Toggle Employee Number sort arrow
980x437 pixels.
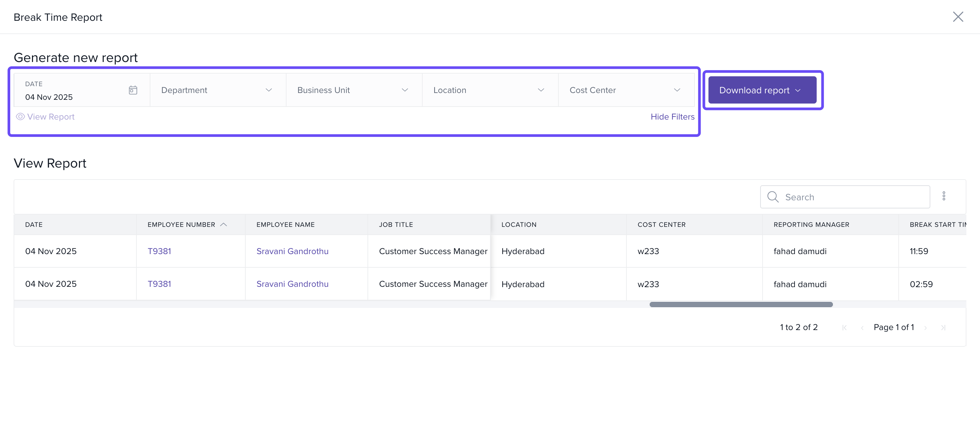[224, 224]
